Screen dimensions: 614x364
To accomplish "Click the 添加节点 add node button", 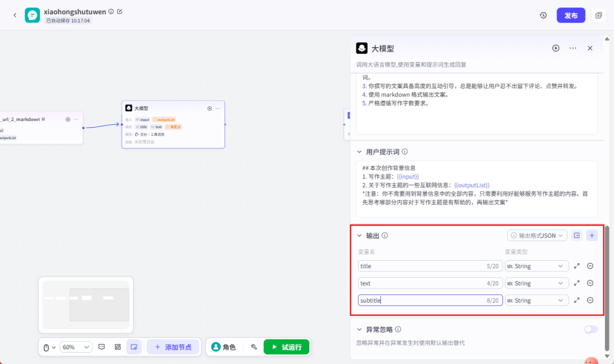I will [173, 347].
